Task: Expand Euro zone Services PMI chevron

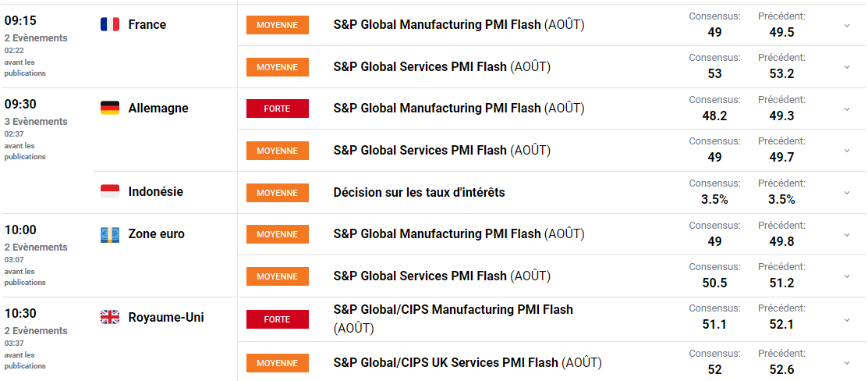Action: click(x=847, y=276)
